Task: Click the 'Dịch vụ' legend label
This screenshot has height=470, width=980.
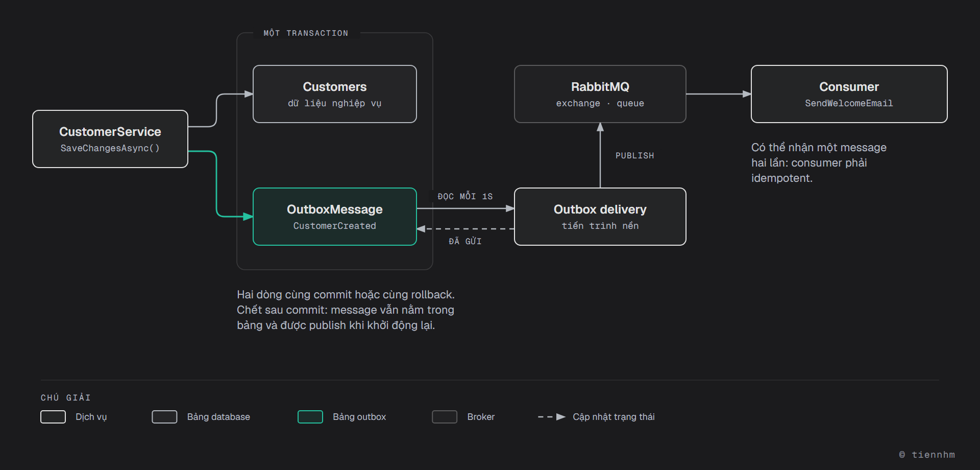Action: (91, 417)
